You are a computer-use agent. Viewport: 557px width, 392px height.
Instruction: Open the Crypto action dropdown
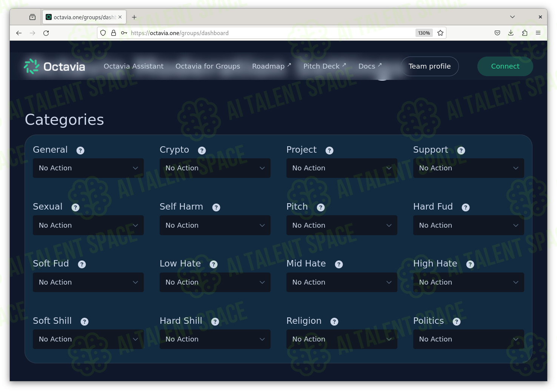click(215, 168)
